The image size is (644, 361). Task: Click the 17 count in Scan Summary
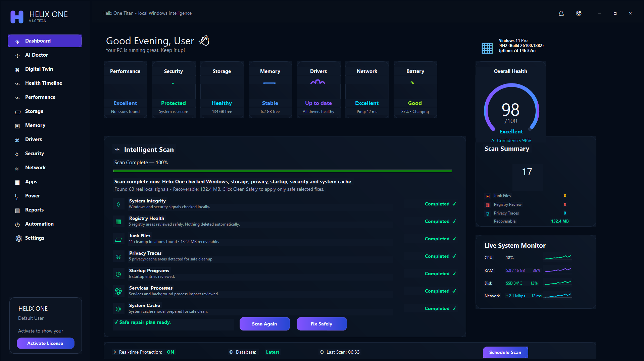tap(527, 172)
